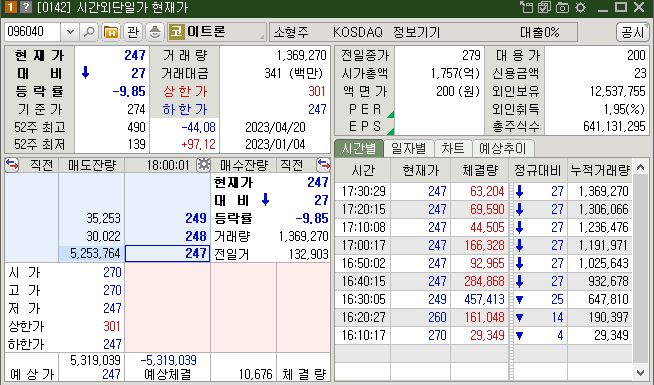Click the '전일종가' value 279
The image size is (654, 385).
point(471,55)
